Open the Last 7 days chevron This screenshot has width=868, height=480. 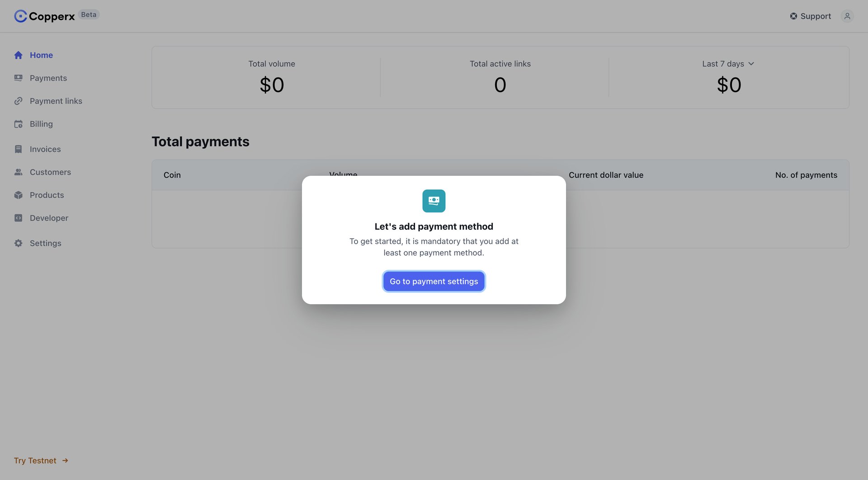752,64
